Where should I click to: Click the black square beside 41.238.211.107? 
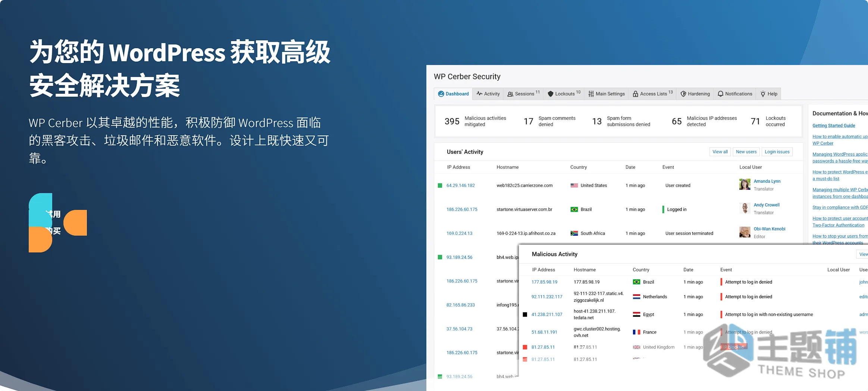click(525, 314)
